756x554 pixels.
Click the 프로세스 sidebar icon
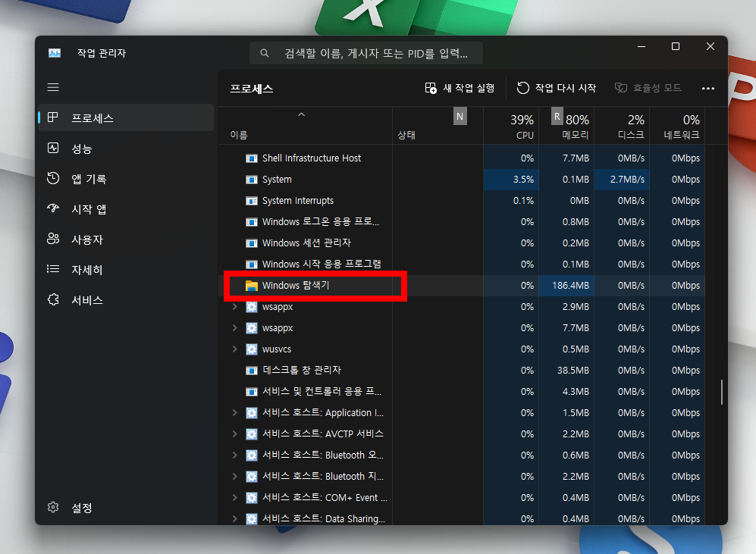point(53,117)
